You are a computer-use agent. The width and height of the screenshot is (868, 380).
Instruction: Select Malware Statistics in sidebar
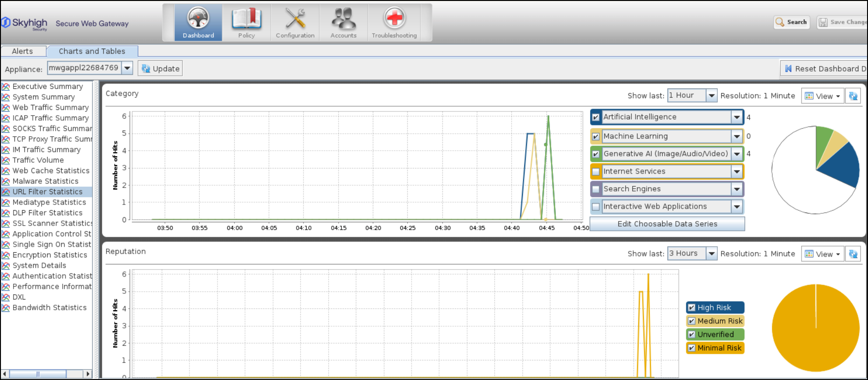45,181
